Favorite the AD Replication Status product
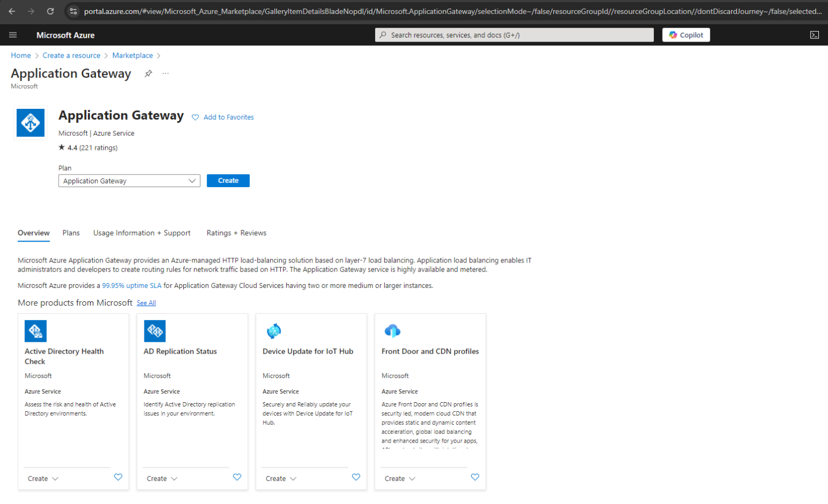Screen dimensions: 828x504 237,477
